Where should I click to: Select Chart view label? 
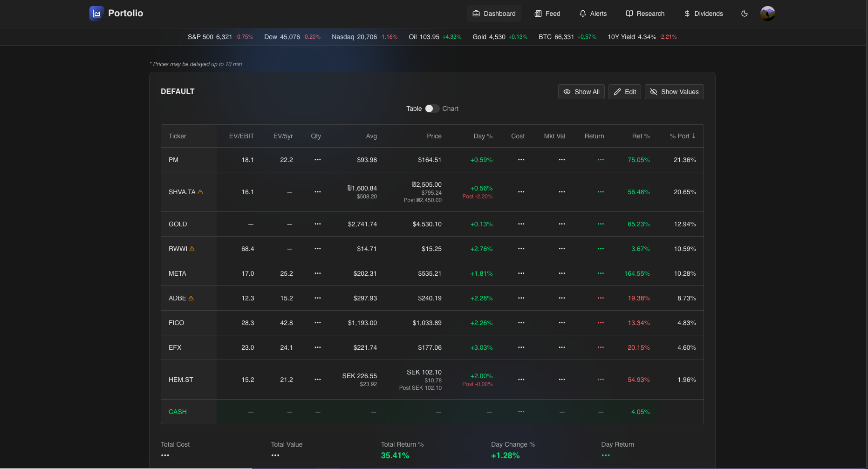point(450,109)
